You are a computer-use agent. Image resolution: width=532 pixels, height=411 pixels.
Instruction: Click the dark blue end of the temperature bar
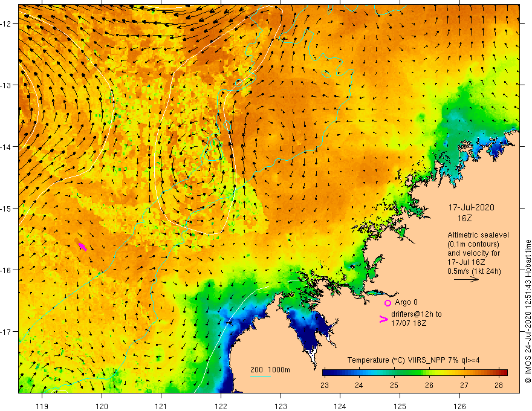click(326, 372)
